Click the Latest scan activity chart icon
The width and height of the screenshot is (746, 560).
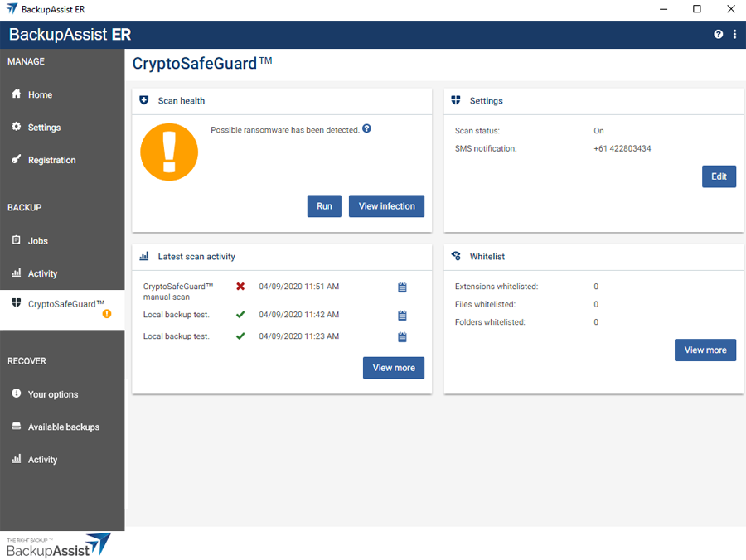pyautogui.click(x=144, y=256)
